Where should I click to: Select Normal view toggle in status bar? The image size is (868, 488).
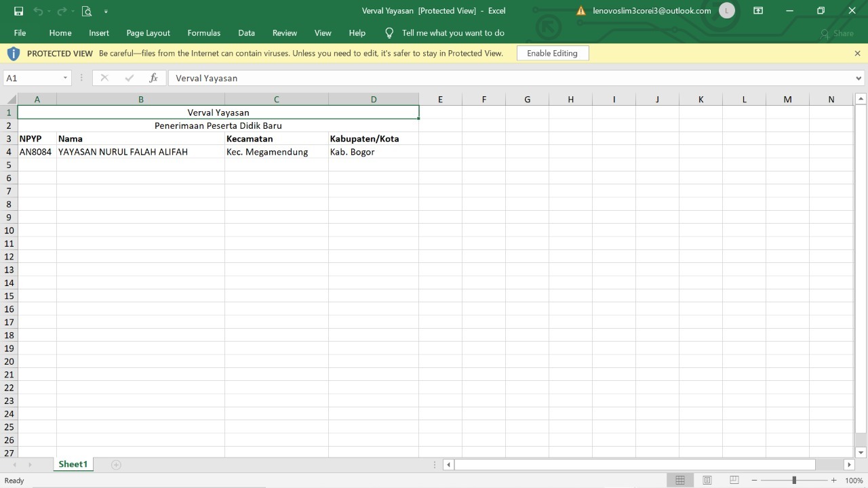(679, 480)
